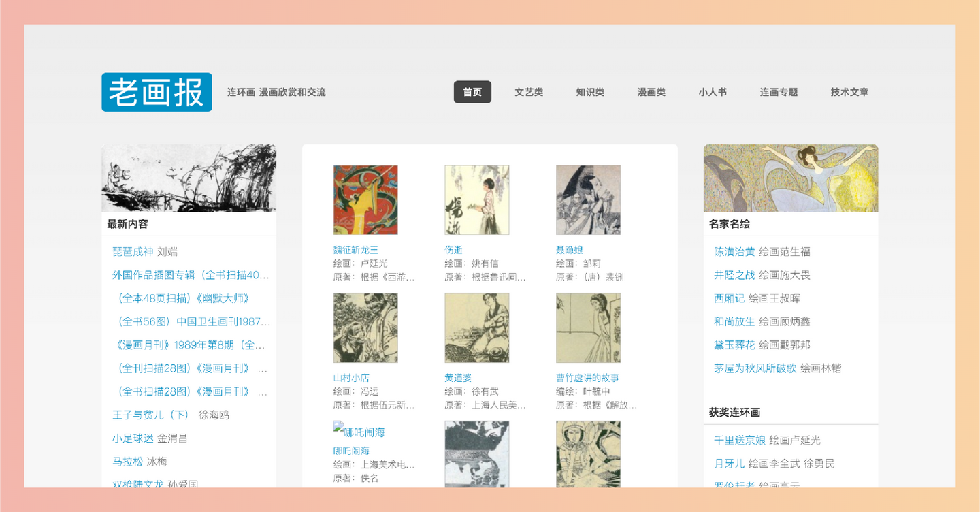Viewport: 980px width, 512px height.
Task: Open the 黛玉葬花 link
Action: (x=735, y=345)
